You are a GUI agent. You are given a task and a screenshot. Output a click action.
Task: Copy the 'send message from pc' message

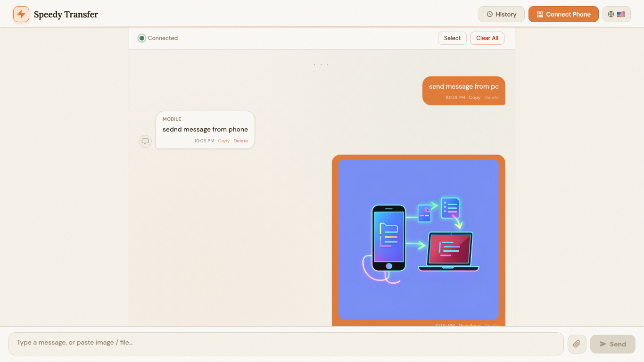(475, 98)
